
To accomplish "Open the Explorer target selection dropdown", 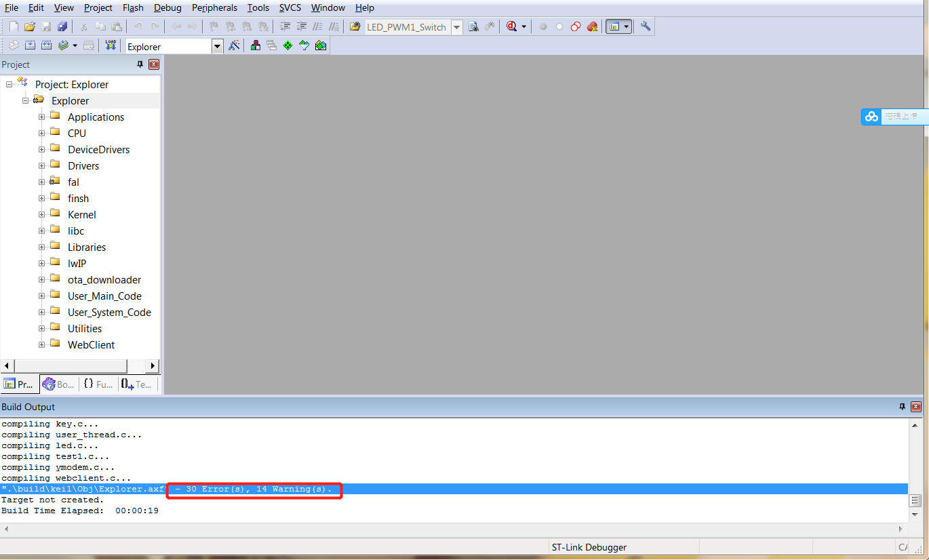I will pyautogui.click(x=217, y=46).
